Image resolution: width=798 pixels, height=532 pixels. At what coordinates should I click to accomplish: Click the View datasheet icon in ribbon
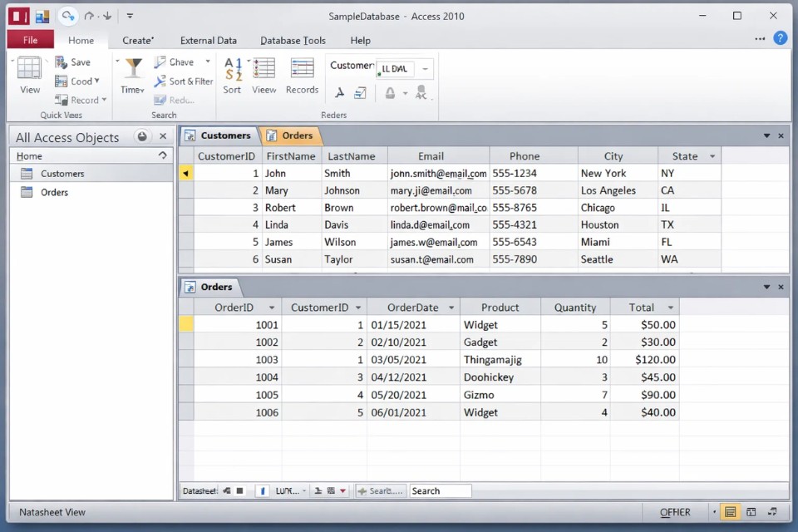(x=29, y=69)
